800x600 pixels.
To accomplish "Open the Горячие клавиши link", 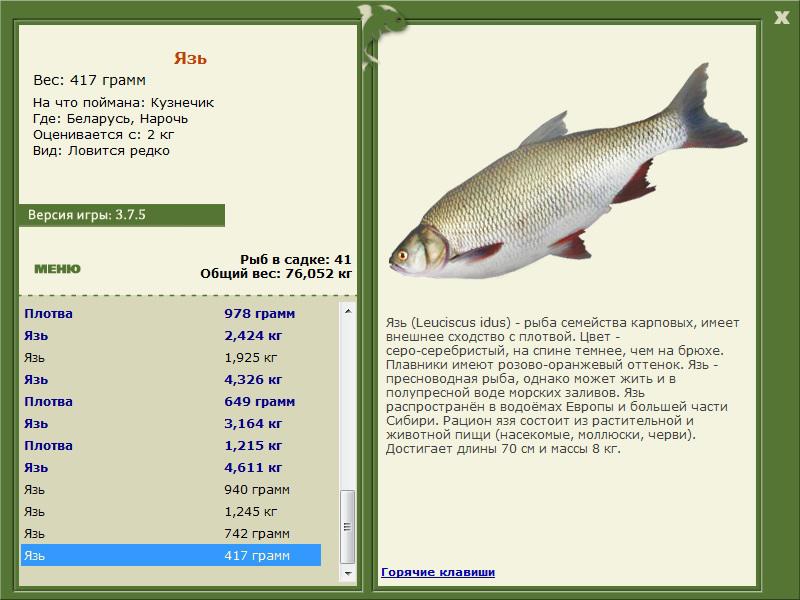I will [x=437, y=572].
